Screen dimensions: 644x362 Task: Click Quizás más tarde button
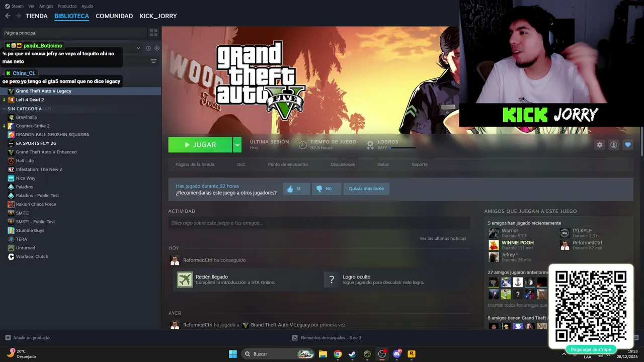click(x=366, y=189)
